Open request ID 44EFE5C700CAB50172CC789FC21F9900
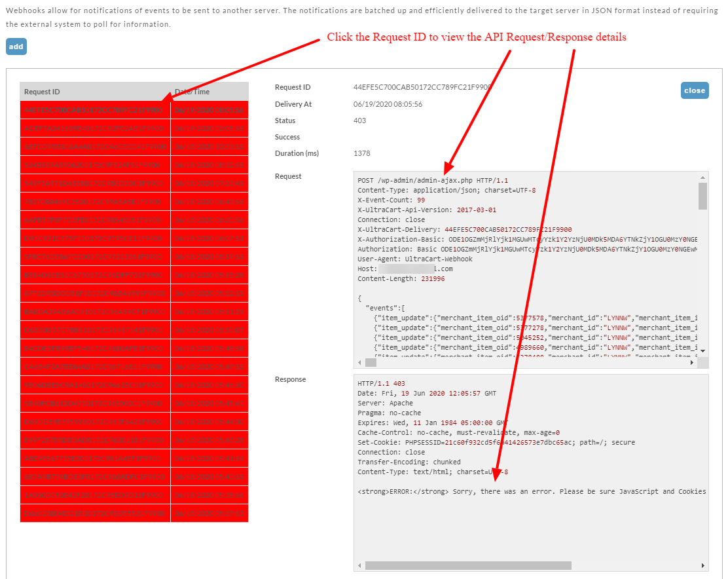 pos(94,110)
